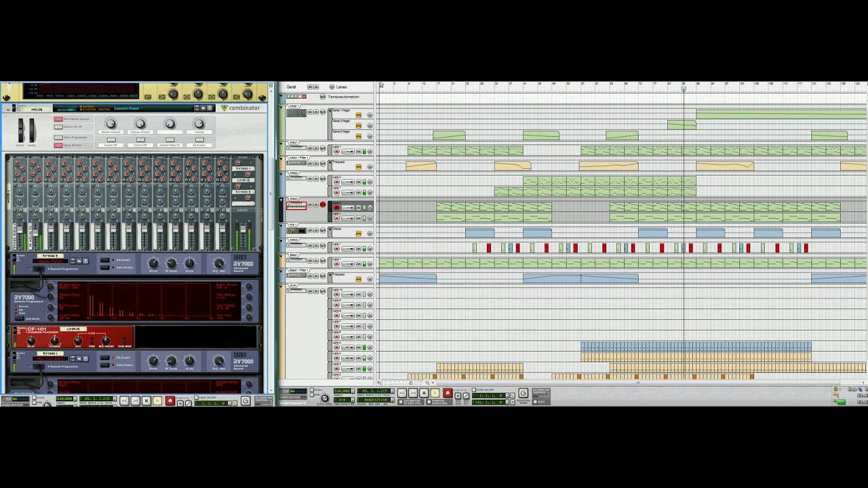Open the Melo1 Lane 1 dropdown
This screenshot has width=868, height=488.
(x=348, y=151)
